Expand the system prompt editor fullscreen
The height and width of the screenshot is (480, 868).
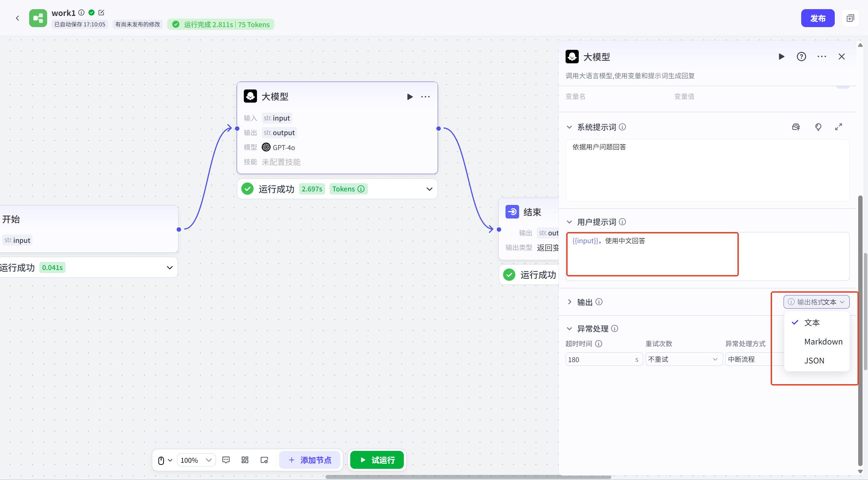tap(839, 127)
